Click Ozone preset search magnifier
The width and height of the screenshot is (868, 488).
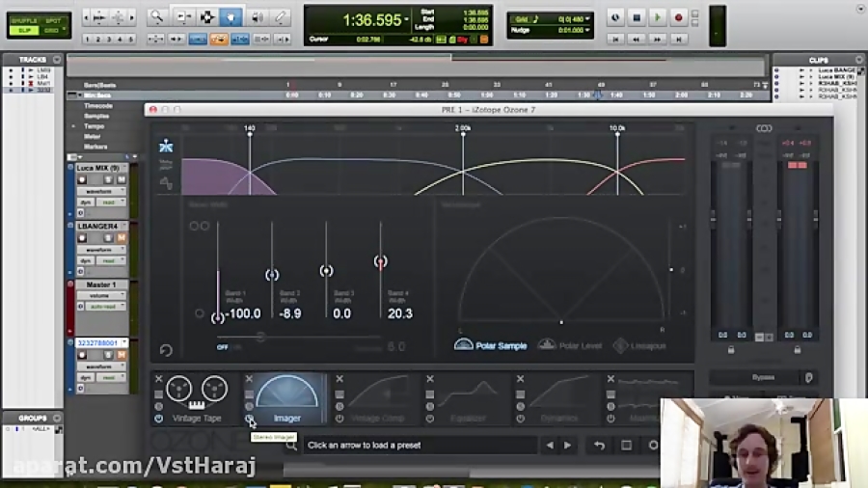[291, 446]
